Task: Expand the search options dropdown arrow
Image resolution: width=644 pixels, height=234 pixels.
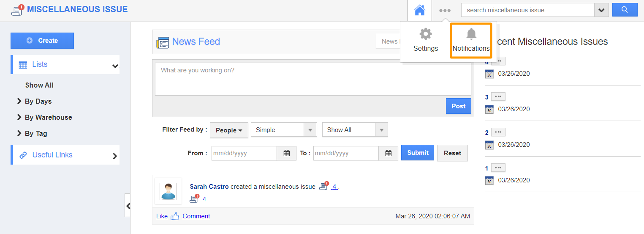Action: point(601,10)
